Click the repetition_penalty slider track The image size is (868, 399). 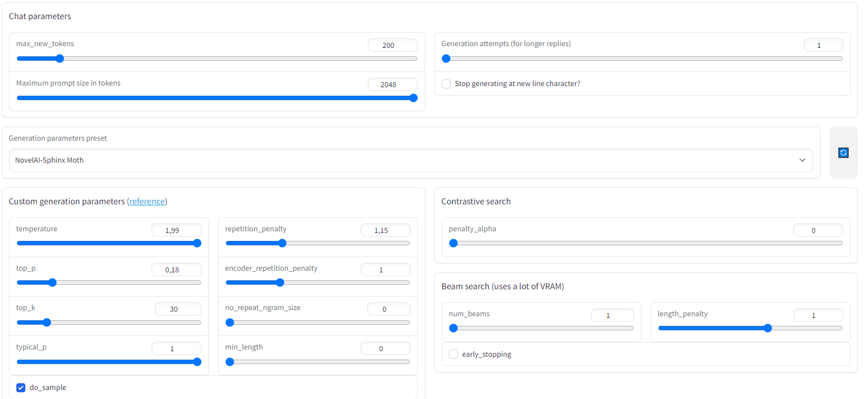(x=338, y=243)
